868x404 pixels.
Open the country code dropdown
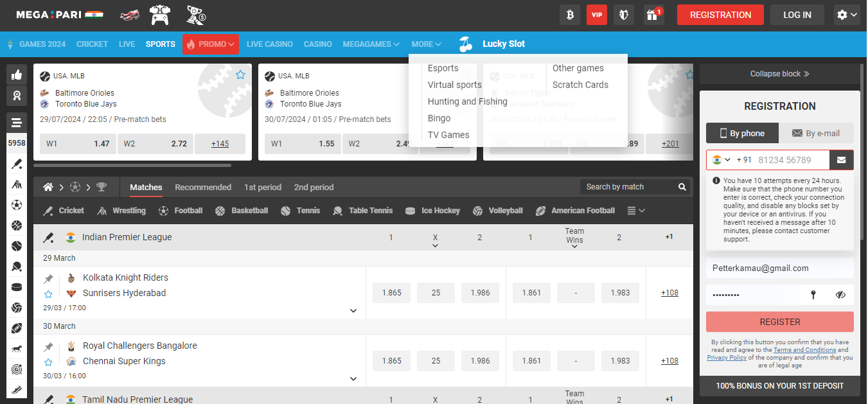point(722,160)
